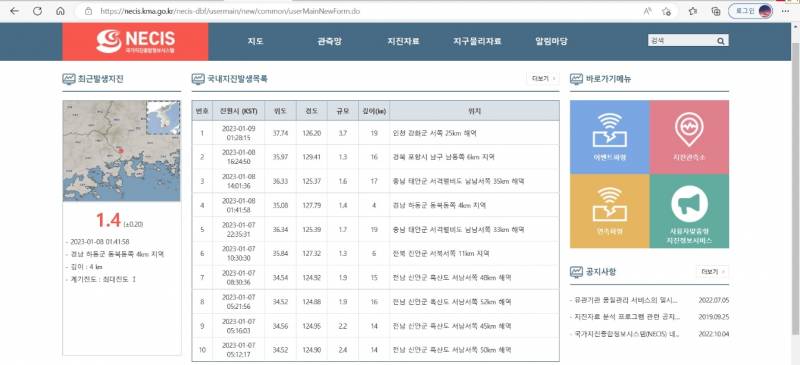
Task: Select row 충남 태안군 서격렬비도 남남서쪽 35km 해역
Action: pyautogui.click(x=376, y=181)
